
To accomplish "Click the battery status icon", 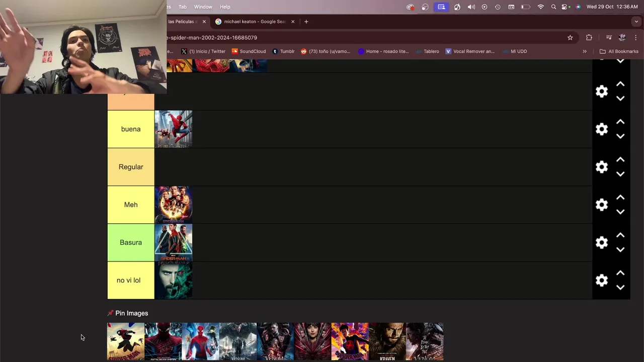I will coord(525,7).
